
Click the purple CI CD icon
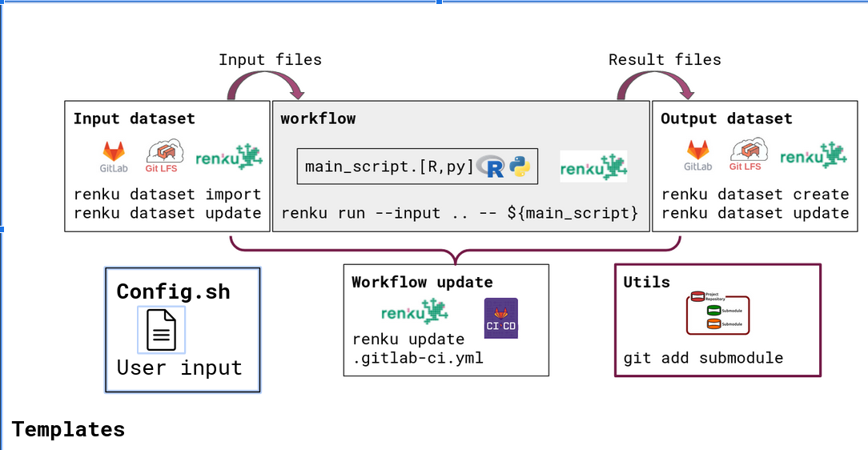[501, 318]
